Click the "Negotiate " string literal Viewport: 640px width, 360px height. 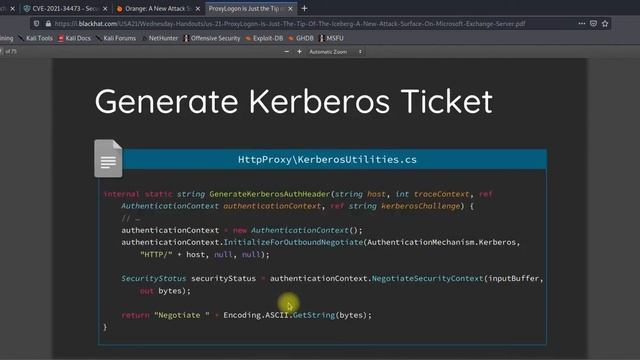[x=182, y=315]
